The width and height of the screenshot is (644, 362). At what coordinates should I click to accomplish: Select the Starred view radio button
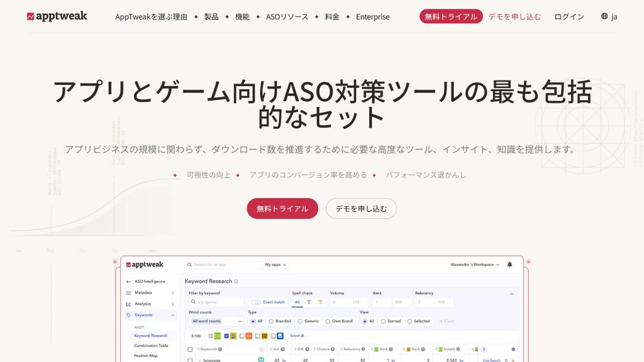[x=383, y=321]
